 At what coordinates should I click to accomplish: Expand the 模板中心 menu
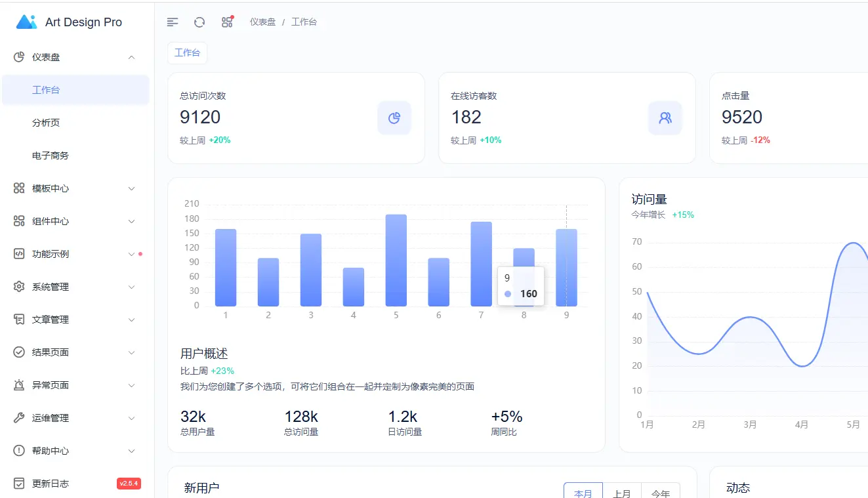(75, 188)
